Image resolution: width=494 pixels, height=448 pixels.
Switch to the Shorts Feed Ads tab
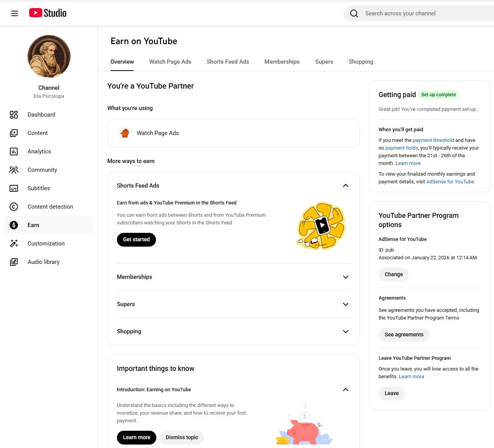pyautogui.click(x=228, y=62)
